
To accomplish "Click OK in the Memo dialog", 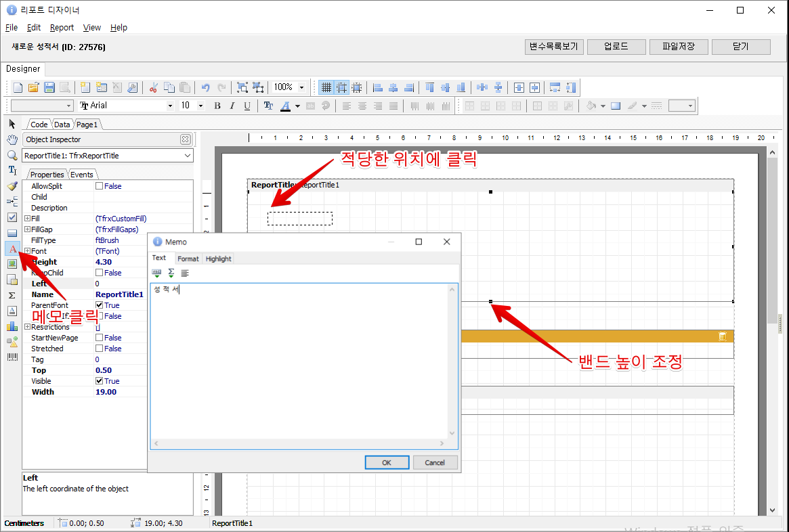I will 387,463.
